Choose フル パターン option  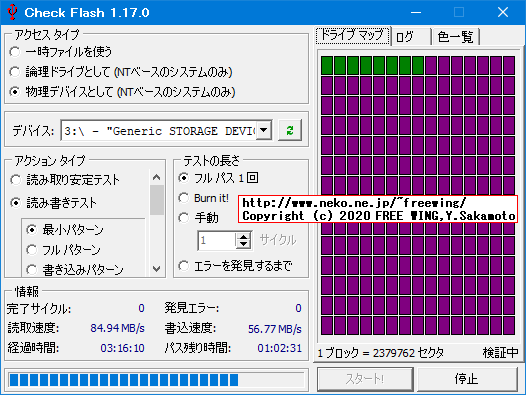point(63,250)
